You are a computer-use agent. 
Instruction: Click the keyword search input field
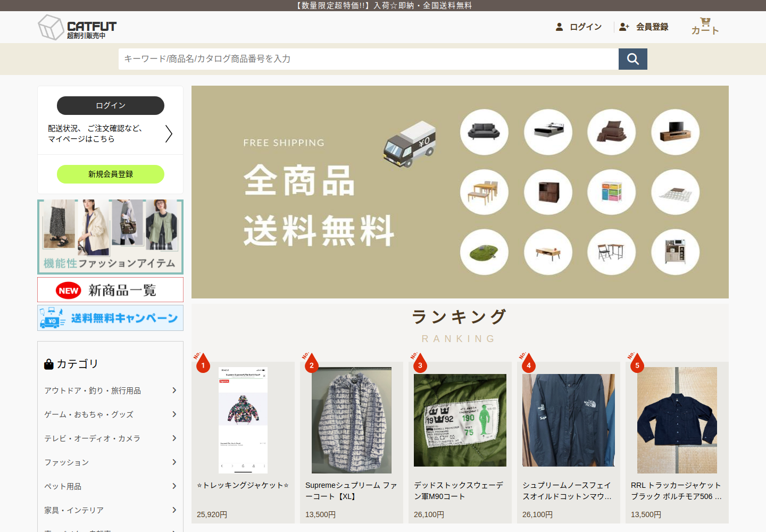point(369,59)
